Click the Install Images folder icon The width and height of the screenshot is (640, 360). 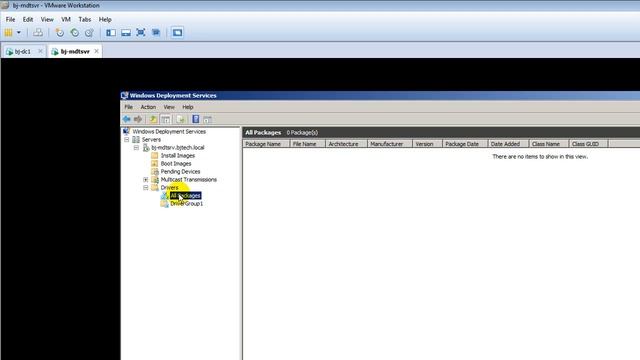[x=155, y=156]
